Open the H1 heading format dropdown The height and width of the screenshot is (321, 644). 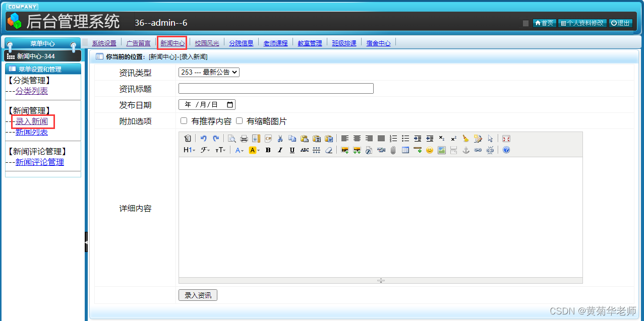(189, 150)
